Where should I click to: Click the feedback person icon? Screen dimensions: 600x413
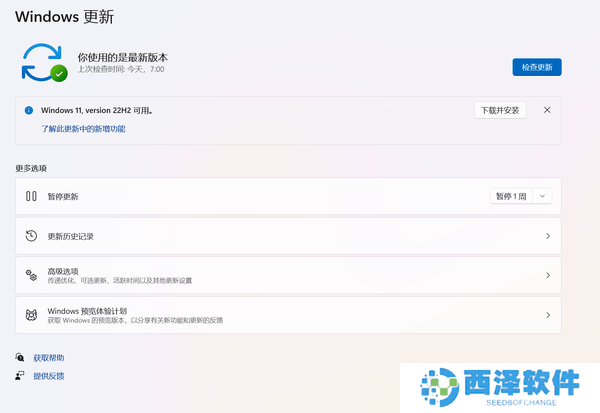(x=20, y=375)
